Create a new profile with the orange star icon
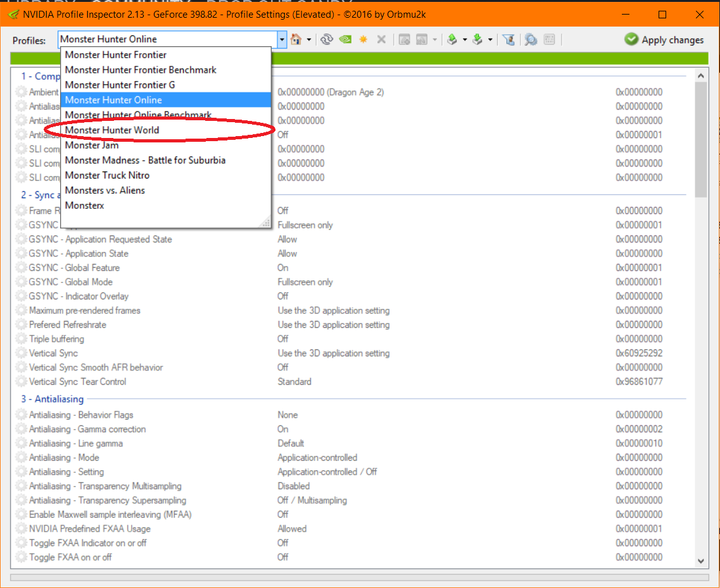 click(363, 39)
